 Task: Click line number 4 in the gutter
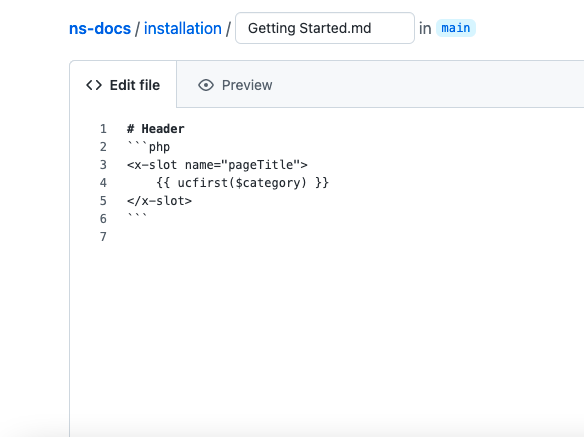(x=103, y=183)
